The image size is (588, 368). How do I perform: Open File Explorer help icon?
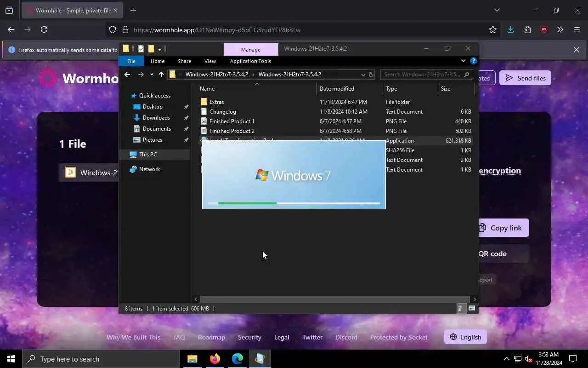click(474, 61)
